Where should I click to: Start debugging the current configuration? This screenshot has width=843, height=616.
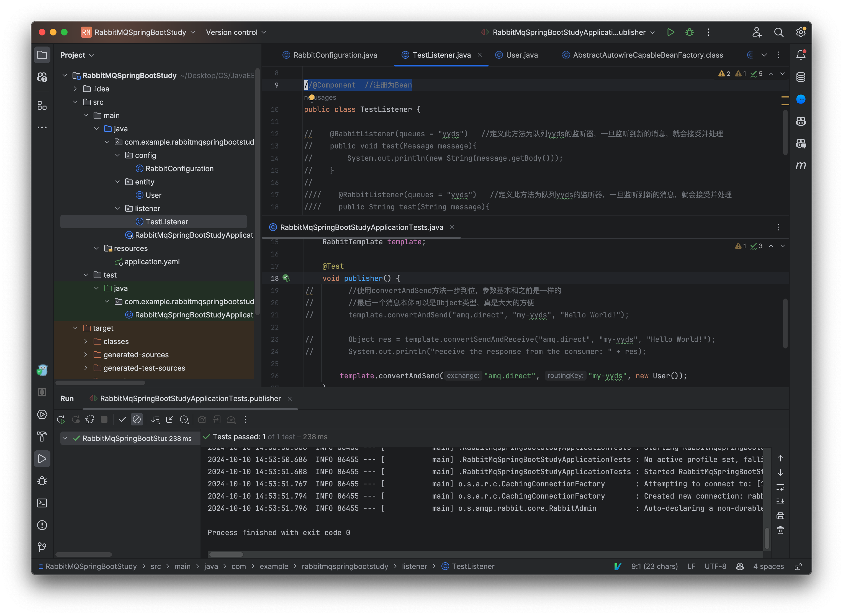(x=689, y=32)
